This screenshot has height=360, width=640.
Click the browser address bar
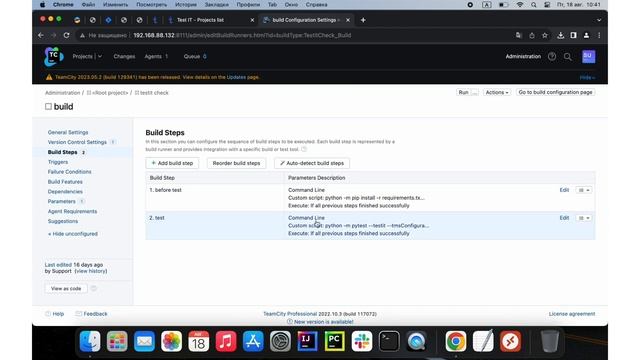pos(294,36)
